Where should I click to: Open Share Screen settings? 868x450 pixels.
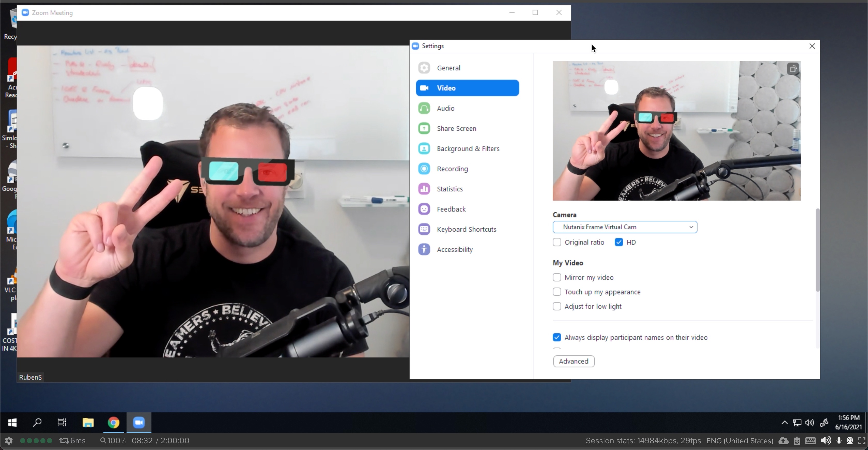pyautogui.click(x=456, y=129)
